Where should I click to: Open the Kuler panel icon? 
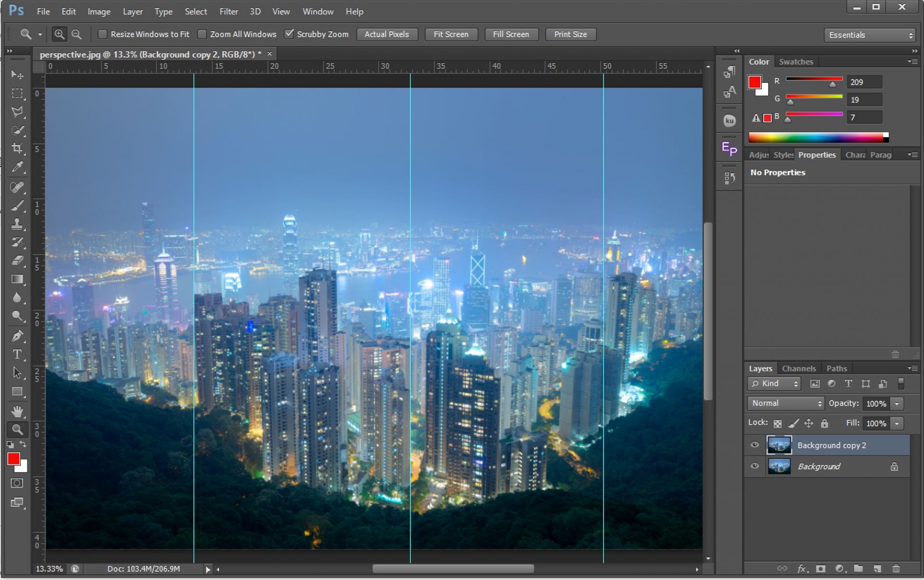729,120
